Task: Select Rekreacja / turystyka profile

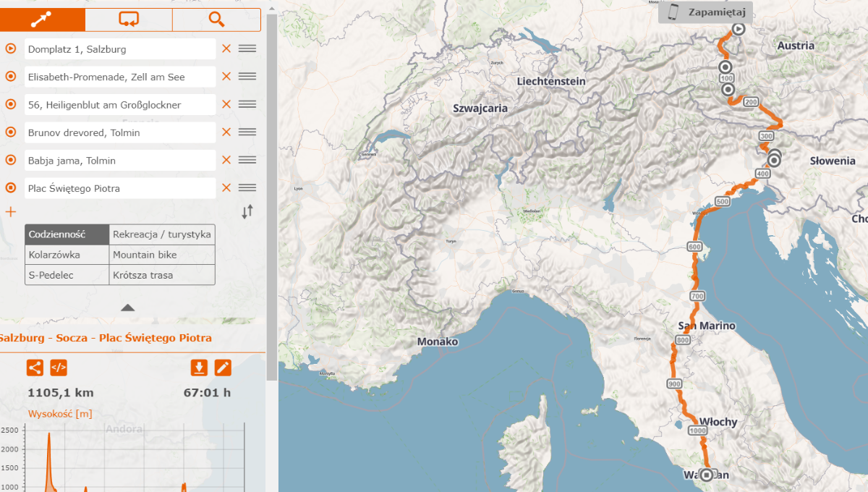Action: point(162,234)
